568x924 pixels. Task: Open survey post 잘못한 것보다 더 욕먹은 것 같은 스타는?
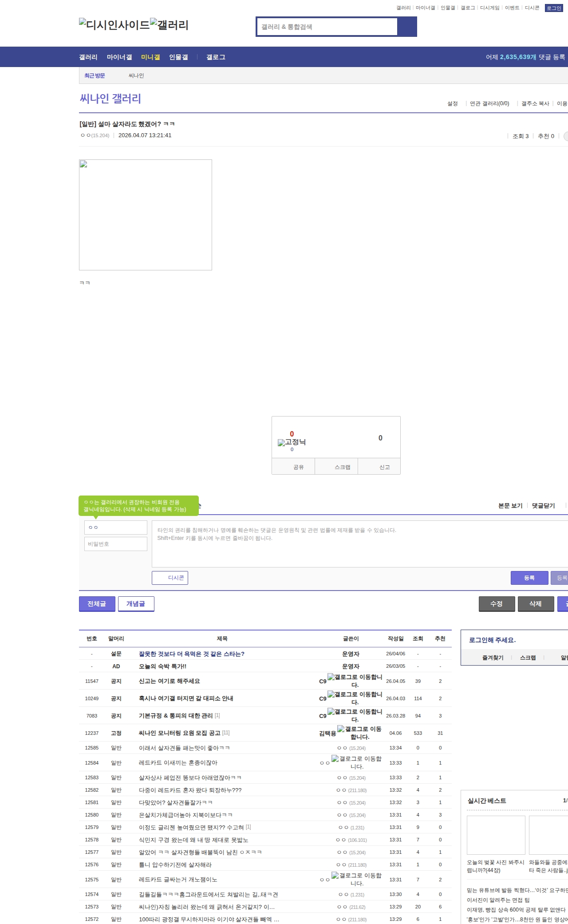click(192, 654)
